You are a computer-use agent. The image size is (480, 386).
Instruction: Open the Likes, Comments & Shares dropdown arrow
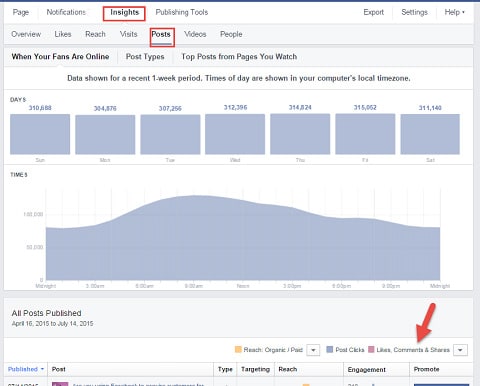(460, 350)
